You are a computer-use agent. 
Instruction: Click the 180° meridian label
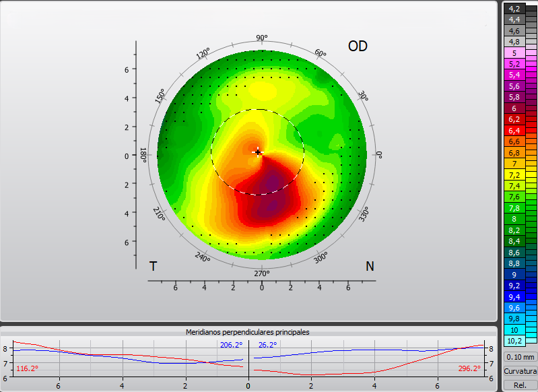click(x=143, y=155)
